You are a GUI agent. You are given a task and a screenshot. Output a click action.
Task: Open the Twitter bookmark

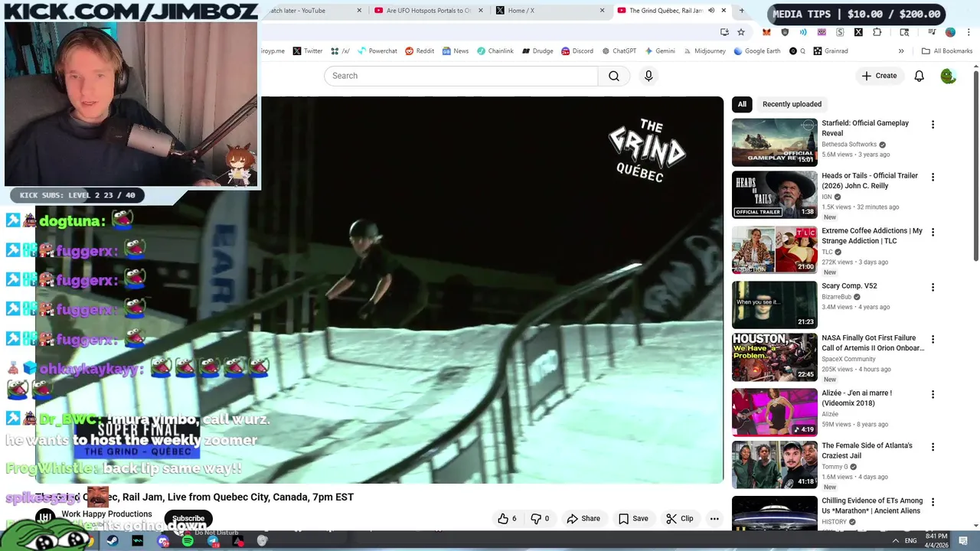click(308, 51)
